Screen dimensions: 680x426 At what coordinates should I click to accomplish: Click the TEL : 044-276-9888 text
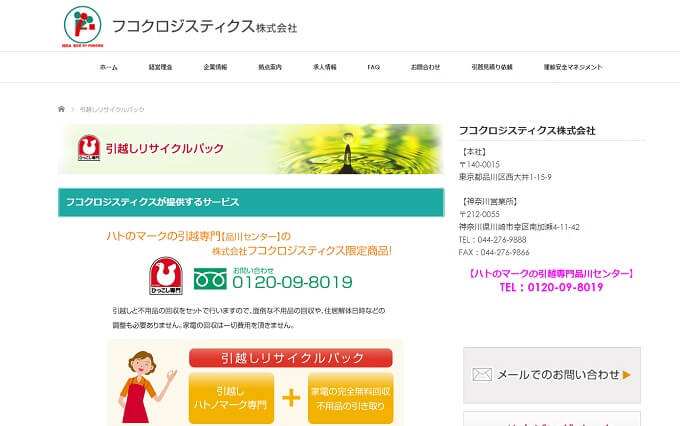[492, 239]
